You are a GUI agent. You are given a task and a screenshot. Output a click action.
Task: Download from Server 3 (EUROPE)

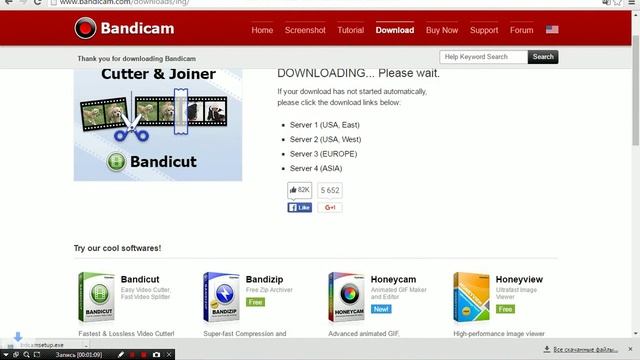[323, 154]
